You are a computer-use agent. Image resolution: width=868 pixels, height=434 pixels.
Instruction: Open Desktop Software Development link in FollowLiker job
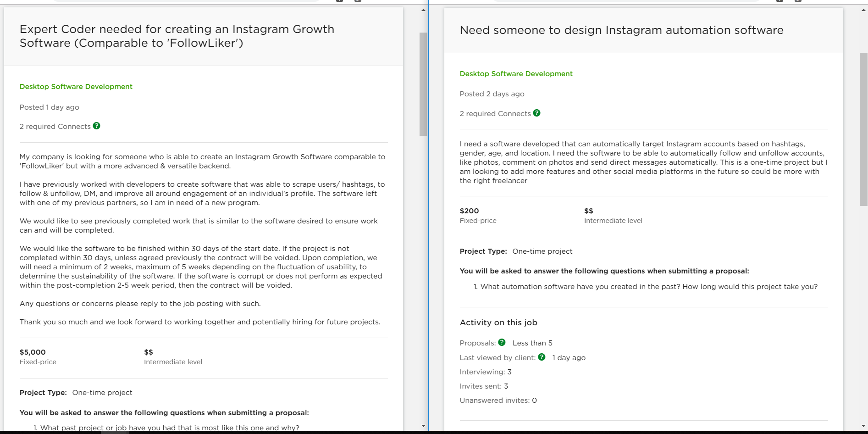click(x=76, y=87)
